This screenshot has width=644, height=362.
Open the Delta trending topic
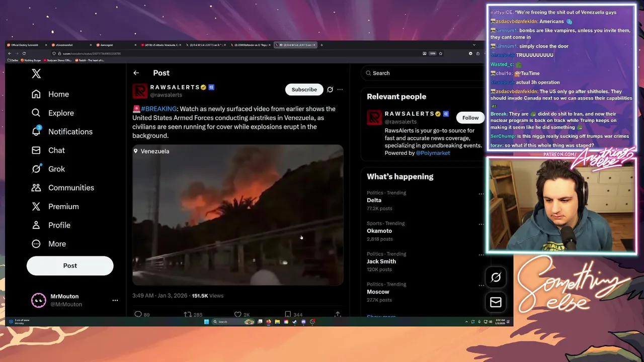374,200
